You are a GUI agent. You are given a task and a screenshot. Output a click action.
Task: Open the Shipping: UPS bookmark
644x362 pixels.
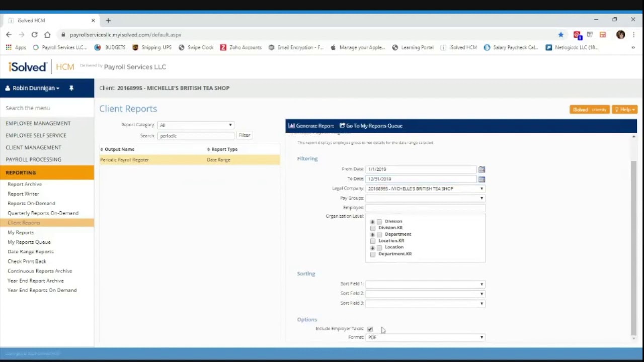click(152, 48)
